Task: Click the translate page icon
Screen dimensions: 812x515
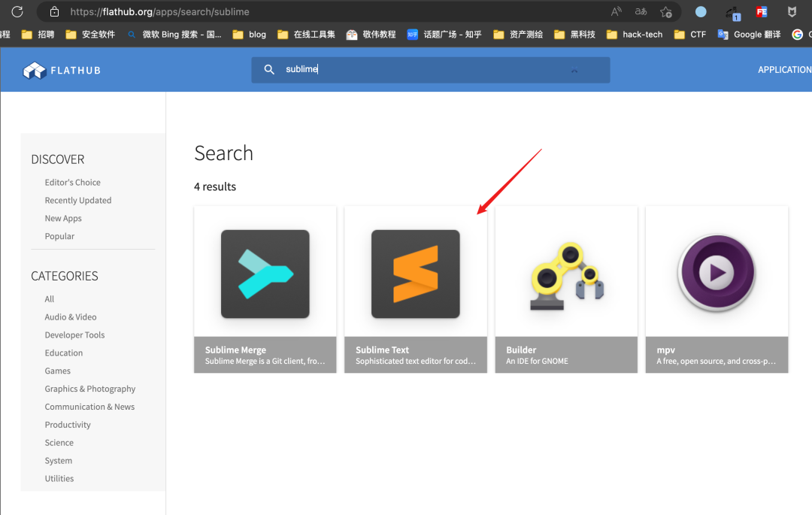Action: [641, 11]
